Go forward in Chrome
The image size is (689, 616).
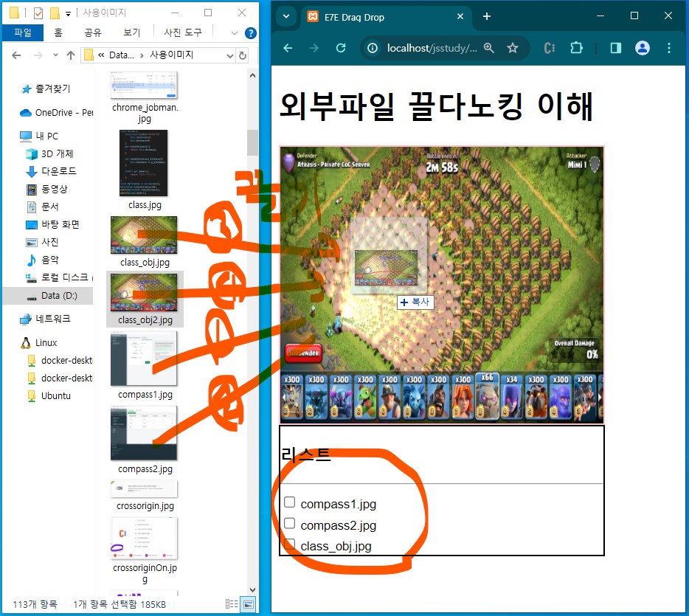coord(314,48)
